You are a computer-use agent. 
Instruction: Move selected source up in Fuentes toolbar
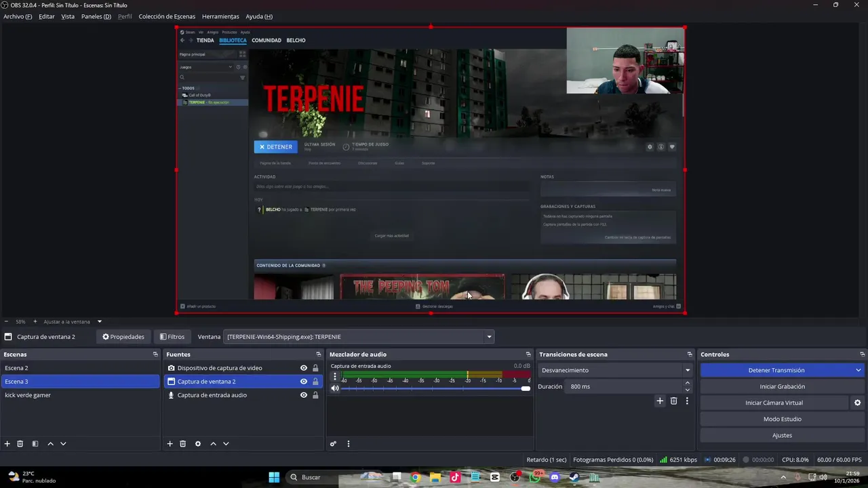point(213,444)
